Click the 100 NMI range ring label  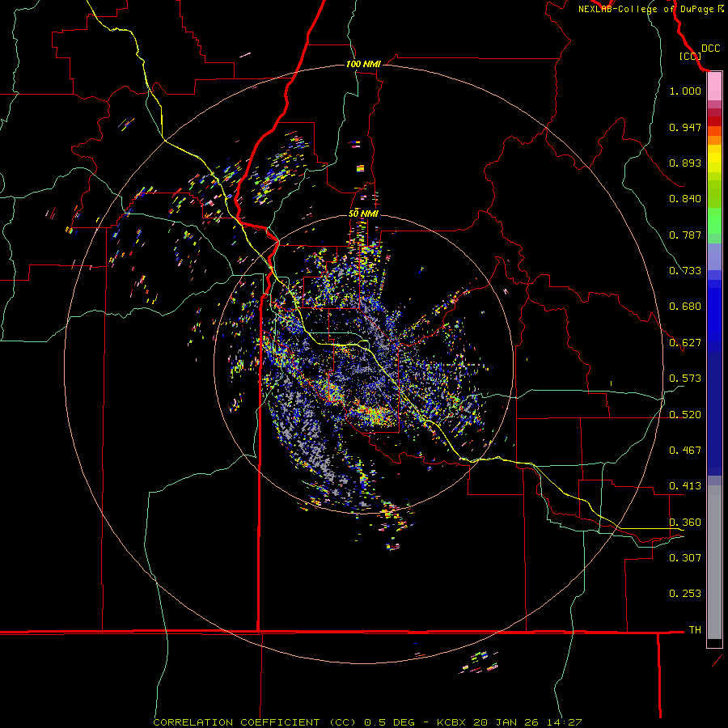(x=363, y=64)
